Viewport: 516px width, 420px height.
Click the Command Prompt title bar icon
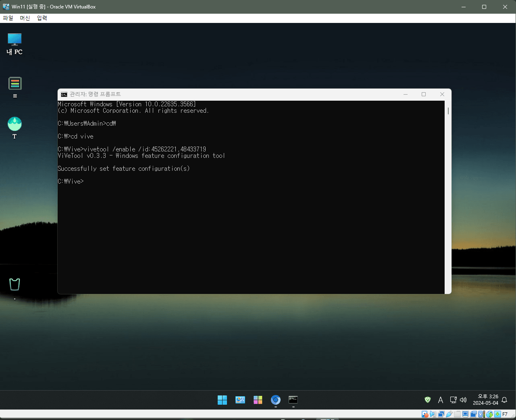(64, 94)
